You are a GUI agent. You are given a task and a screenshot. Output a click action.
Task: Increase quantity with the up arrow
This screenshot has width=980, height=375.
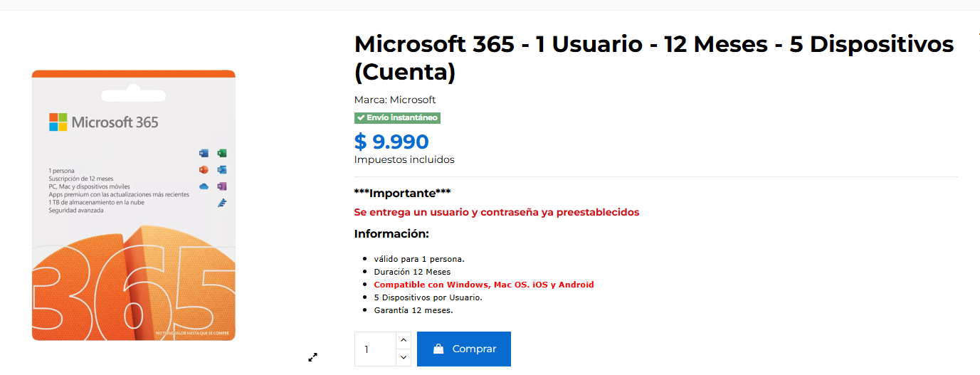click(x=403, y=341)
